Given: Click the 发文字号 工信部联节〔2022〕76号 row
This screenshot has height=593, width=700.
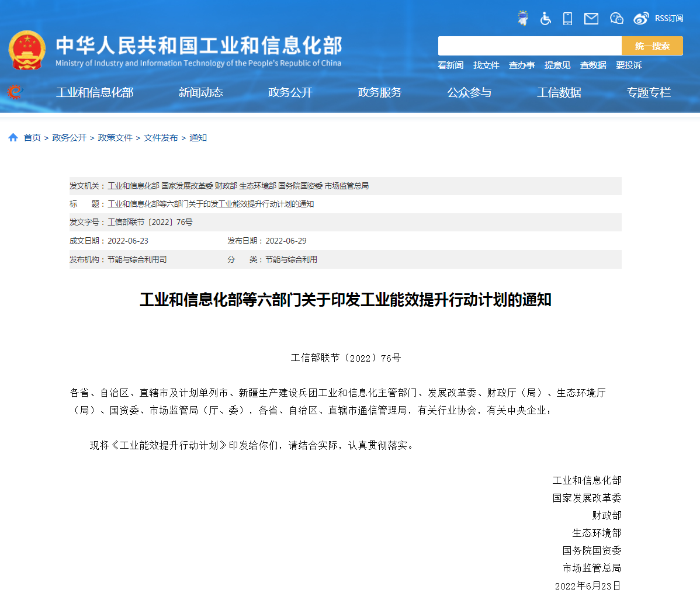Looking at the screenshot, I should [345, 222].
